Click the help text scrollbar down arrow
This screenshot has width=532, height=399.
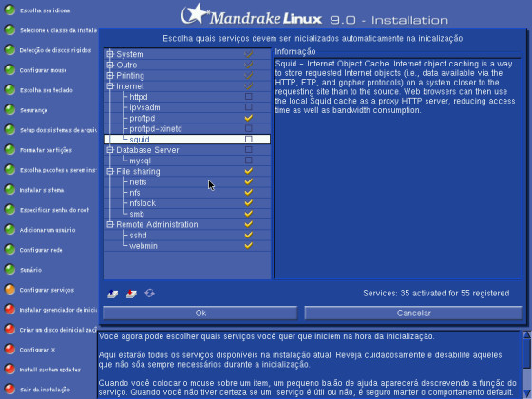coord(526,393)
